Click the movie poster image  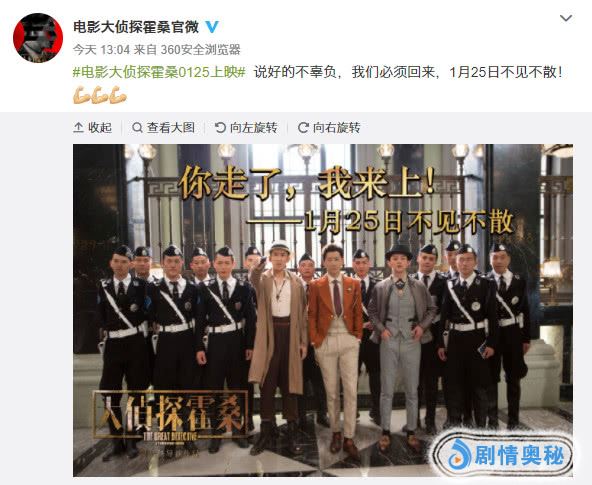pos(323,310)
